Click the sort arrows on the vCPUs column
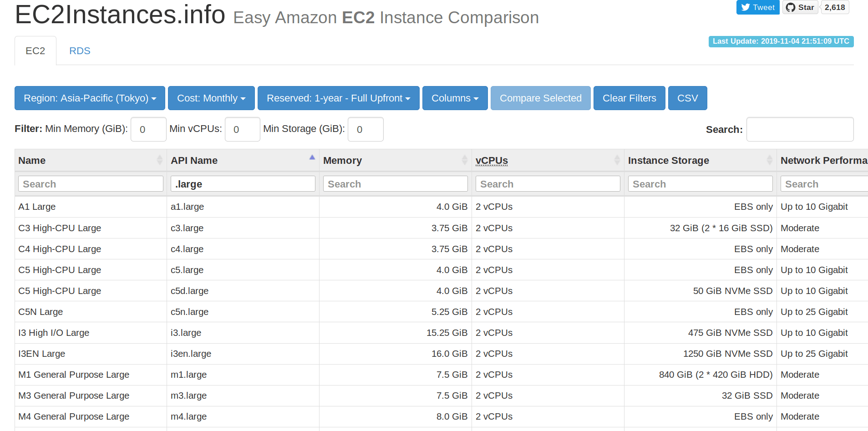This screenshot has width=868, height=431. (617, 160)
